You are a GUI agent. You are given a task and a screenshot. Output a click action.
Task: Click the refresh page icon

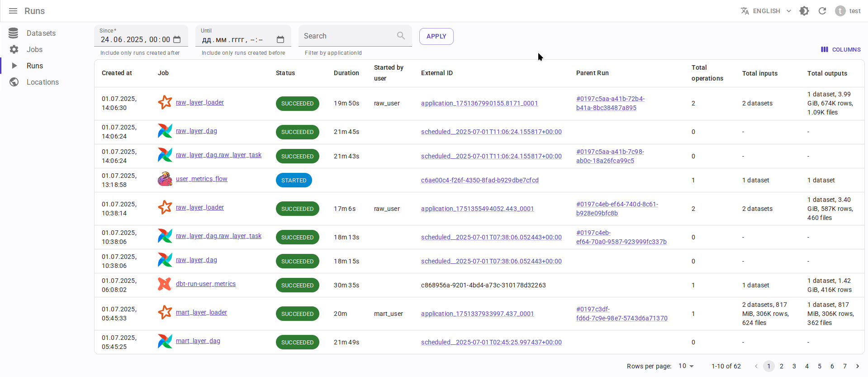pyautogui.click(x=822, y=11)
